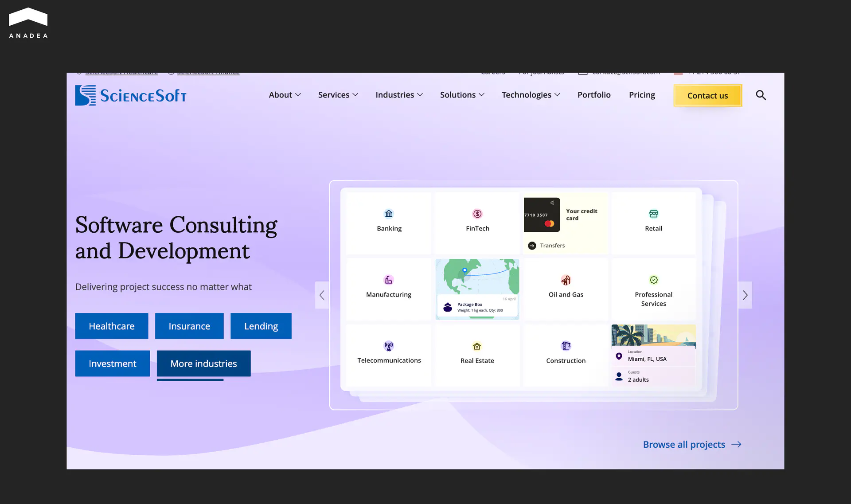Show next carousel slide with right arrow

[745, 295]
